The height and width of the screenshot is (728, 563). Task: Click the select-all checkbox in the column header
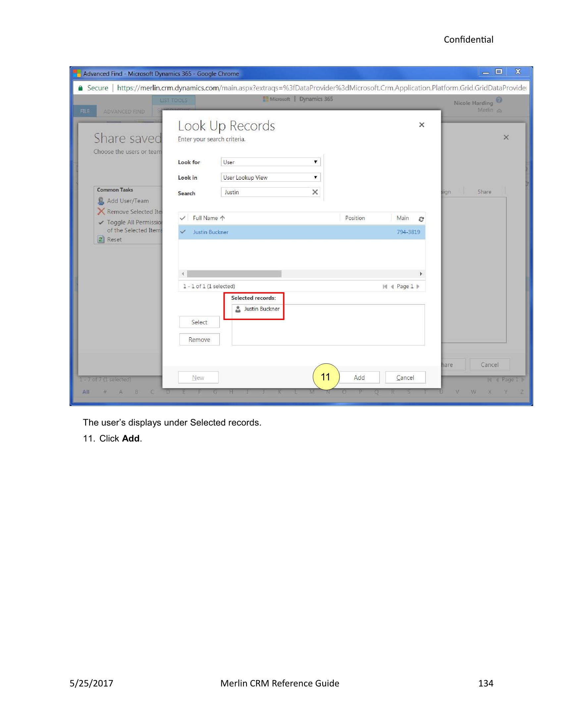(183, 218)
